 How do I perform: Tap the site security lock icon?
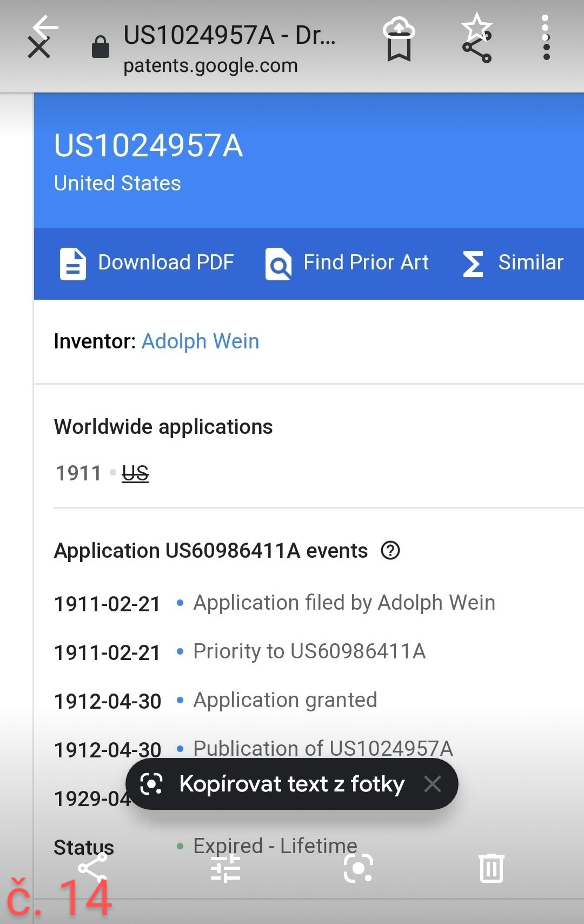[101, 47]
